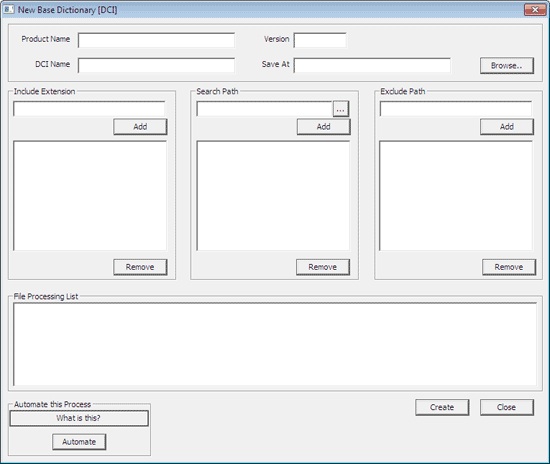Focus the Version text field
The image size is (550, 464).
tap(320, 40)
